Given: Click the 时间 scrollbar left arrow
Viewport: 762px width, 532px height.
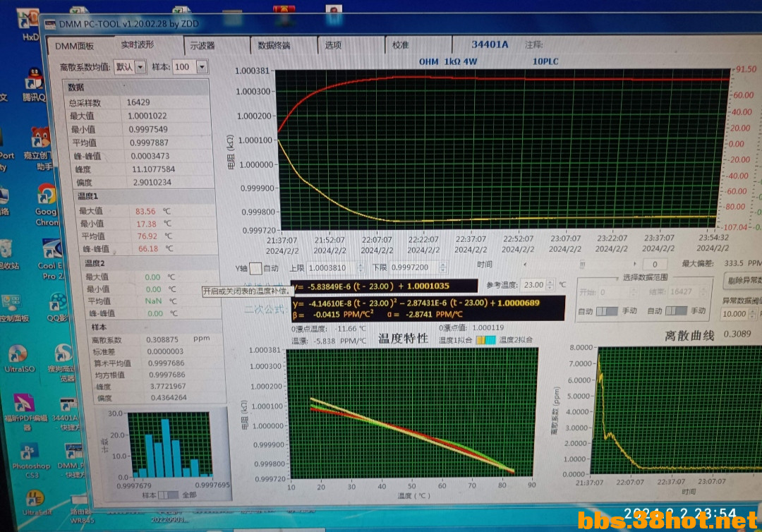Looking at the screenshot, I should 525,265.
